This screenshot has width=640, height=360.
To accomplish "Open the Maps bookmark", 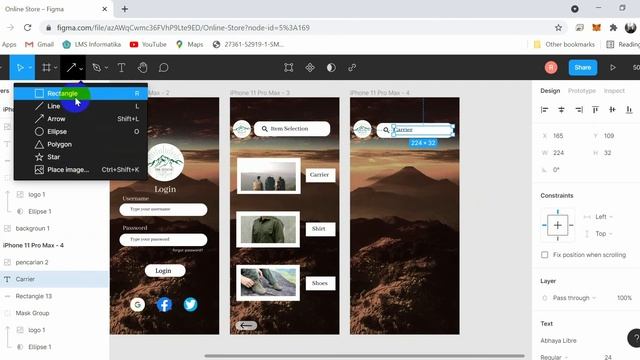I will pyautogui.click(x=189, y=44).
